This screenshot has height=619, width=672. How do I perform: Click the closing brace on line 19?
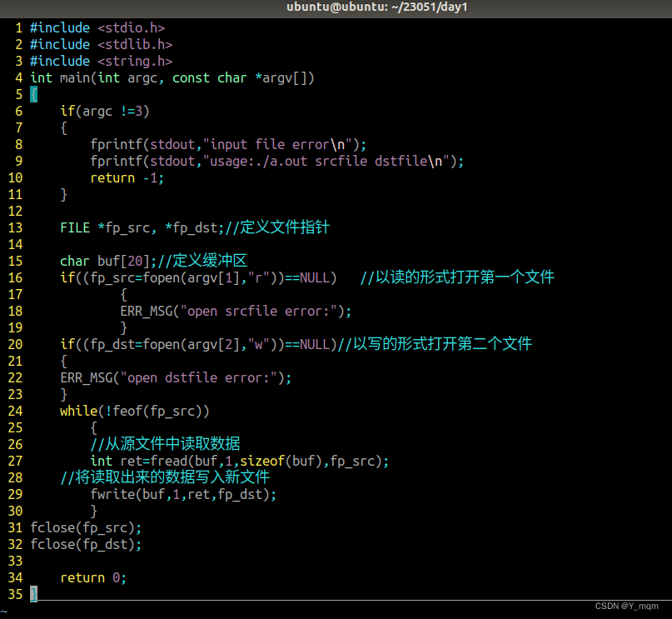(124, 328)
